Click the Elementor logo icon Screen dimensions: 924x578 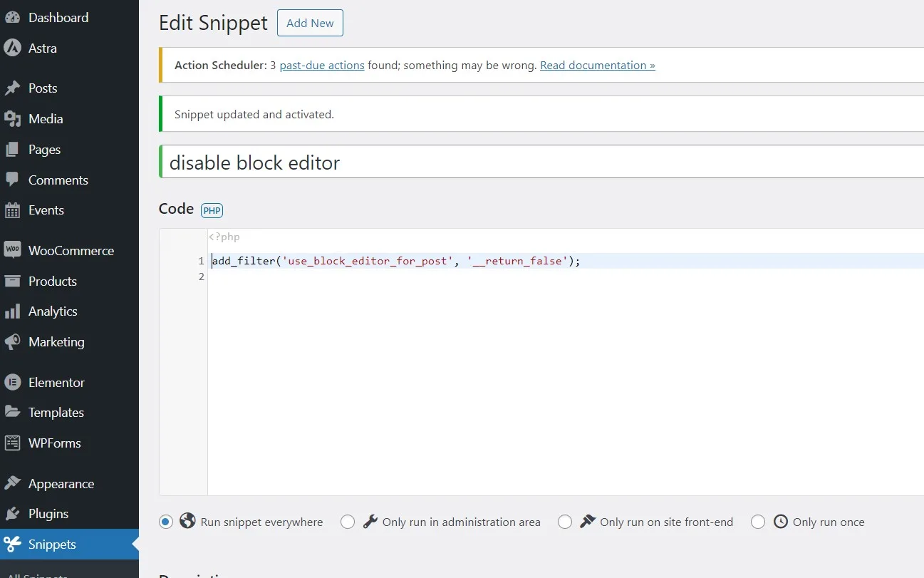tap(12, 382)
